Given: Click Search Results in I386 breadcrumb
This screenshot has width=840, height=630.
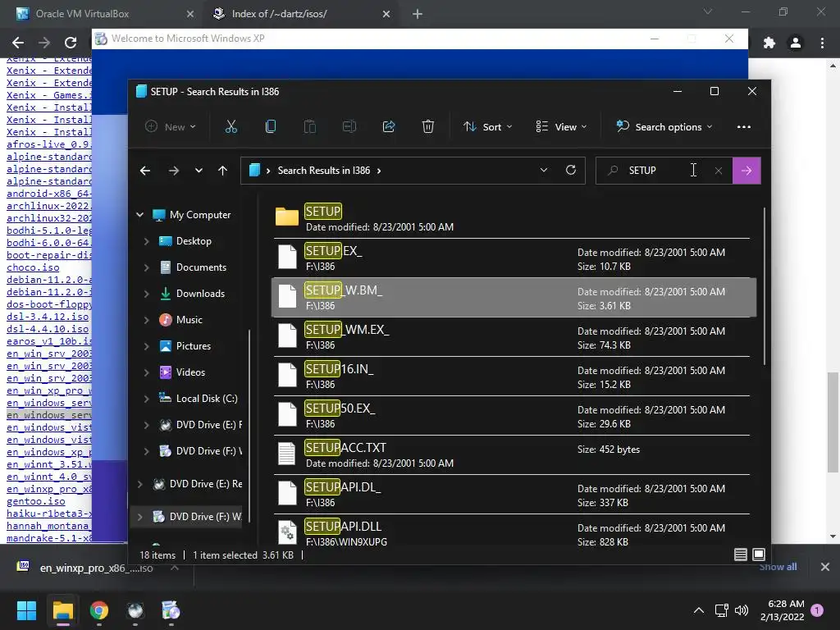Looking at the screenshot, I should (323, 171).
